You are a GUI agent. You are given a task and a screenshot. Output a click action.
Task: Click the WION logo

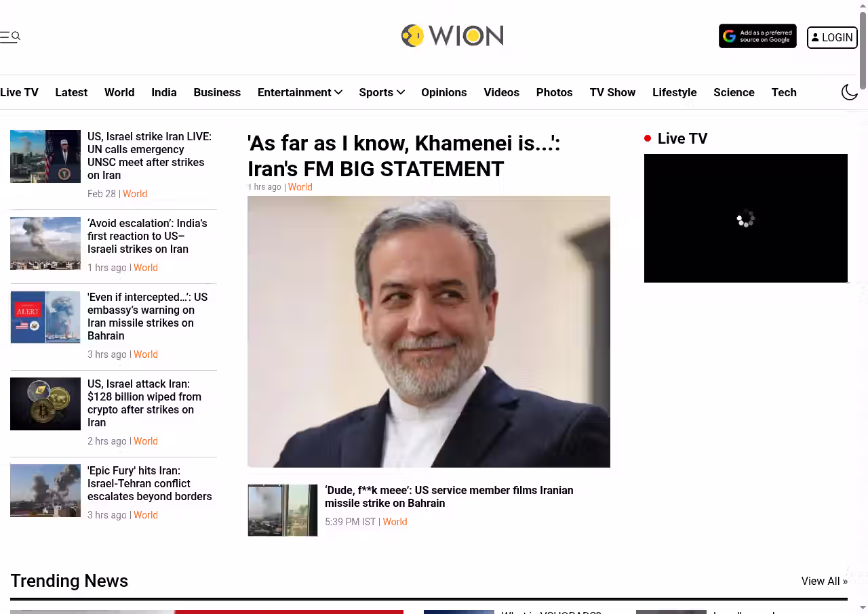(452, 35)
